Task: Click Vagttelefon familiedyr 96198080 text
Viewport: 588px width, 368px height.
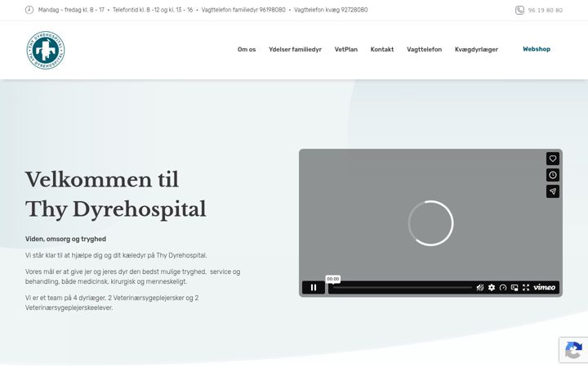Action: pos(243,10)
